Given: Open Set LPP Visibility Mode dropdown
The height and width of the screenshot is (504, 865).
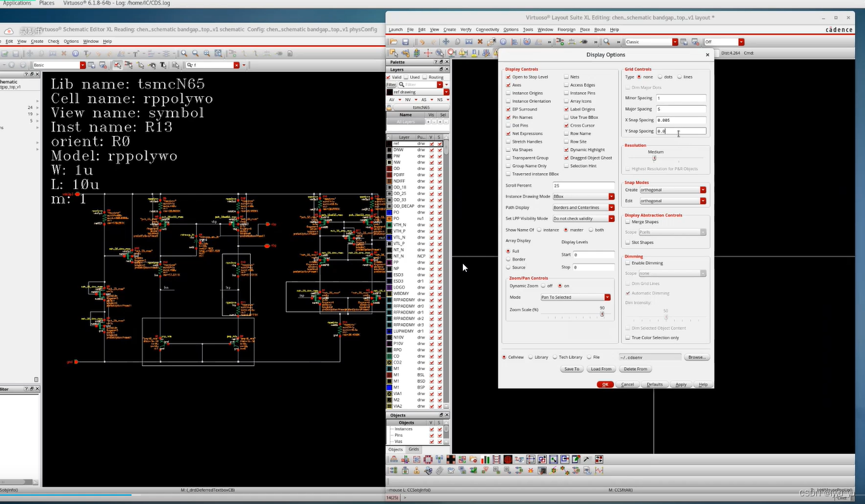Looking at the screenshot, I should [584, 219].
